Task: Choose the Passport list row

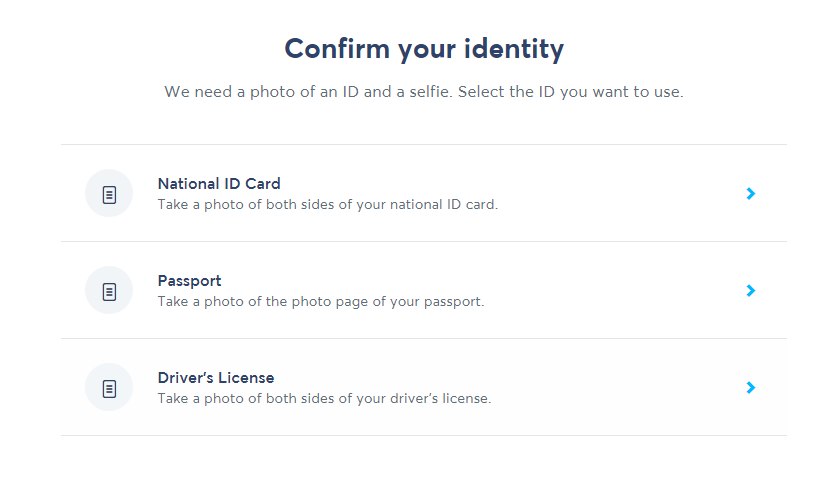Action: [x=424, y=290]
